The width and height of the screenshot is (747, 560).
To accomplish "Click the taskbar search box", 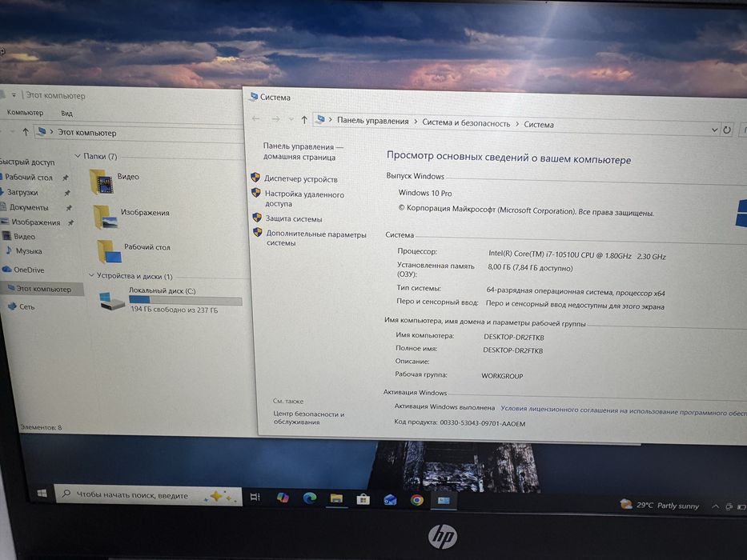I will point(148,495).
